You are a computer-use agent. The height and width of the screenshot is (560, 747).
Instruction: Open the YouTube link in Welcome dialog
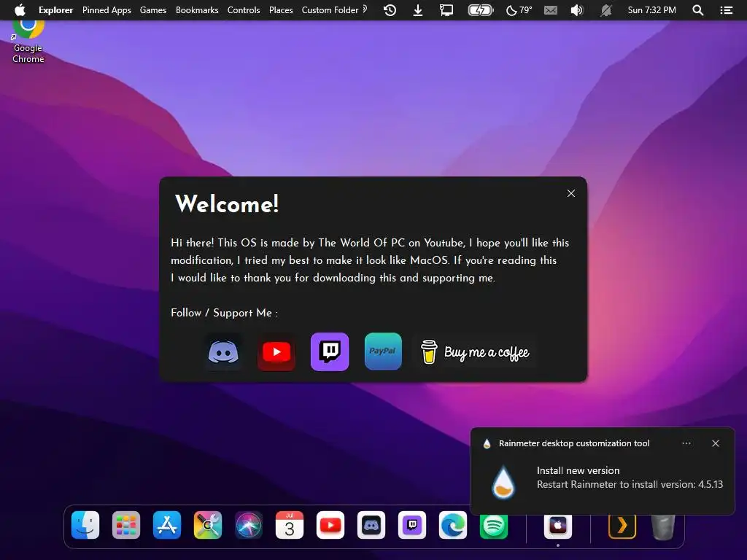(276, 352)
